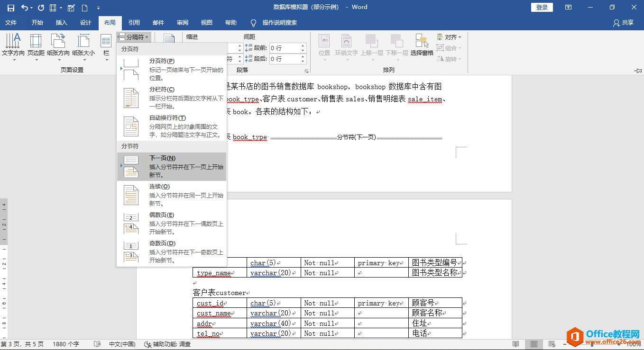Open the 选择窗格 (Selection Pane)
Screen dimensions: 644x350
tap(422, 45)
